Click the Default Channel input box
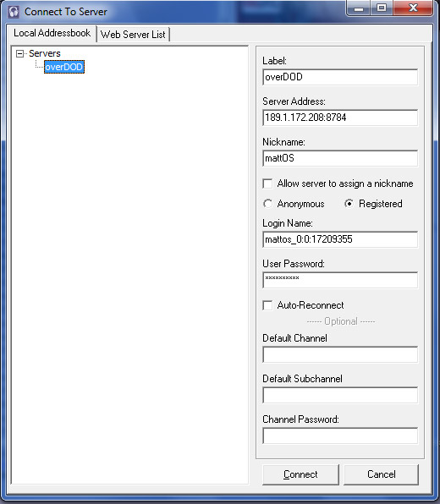Screen dimensions: 440x504 (340, 354)
